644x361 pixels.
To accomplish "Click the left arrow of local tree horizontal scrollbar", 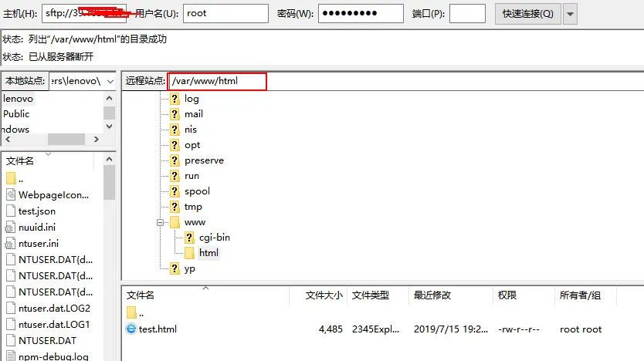I will click(8, 140).
